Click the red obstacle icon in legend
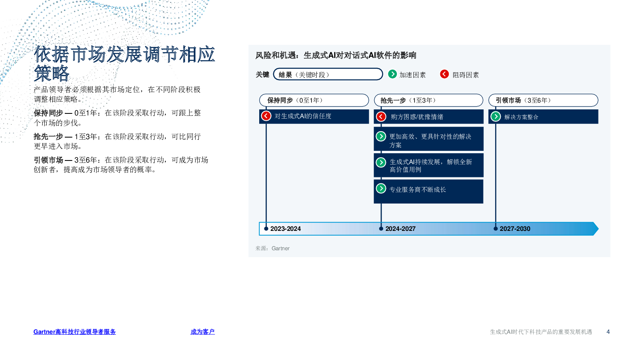This screenshot has width=644, height=362. (x=444, y=74)
